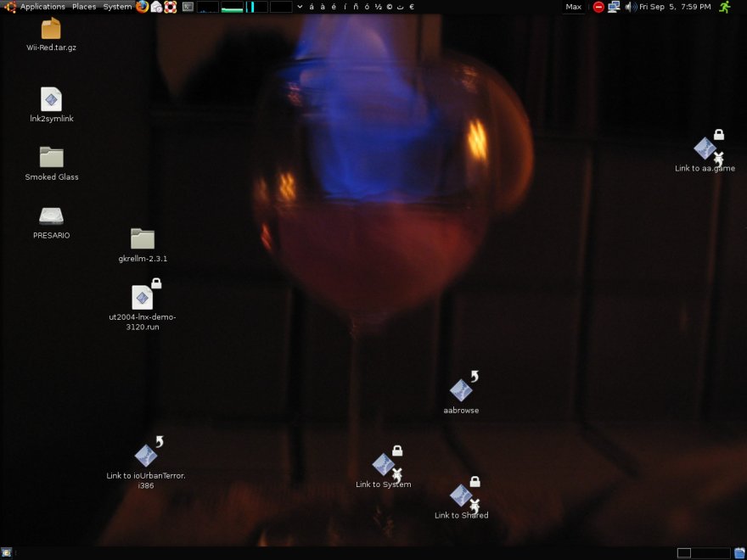Click the memory usage monitor graph
Screen dimensions: 747x560
point(233,7)
